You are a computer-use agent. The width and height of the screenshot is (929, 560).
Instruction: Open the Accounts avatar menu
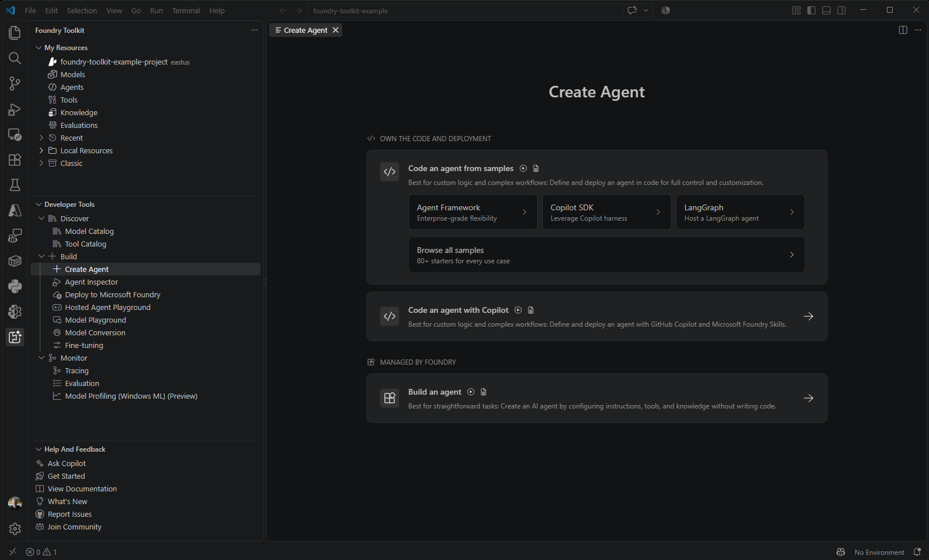15,503
